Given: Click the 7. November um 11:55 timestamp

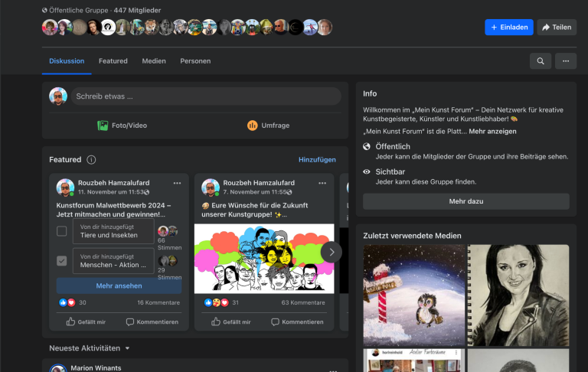Looking at the screenshot, I should tap(255, 192).
